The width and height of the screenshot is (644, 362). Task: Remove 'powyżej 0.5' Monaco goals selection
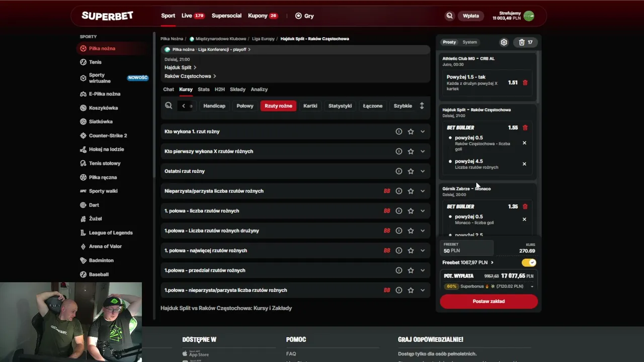pyautogui.click(x=524, y=219)
